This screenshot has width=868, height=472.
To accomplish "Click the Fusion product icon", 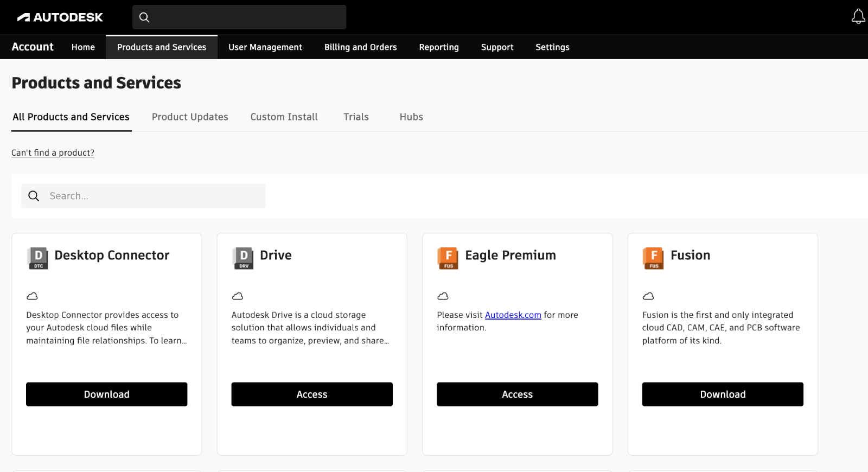I will pyautogui.click(x=653, y=258).
